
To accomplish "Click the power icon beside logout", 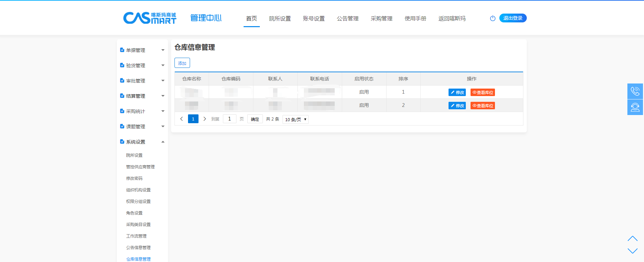I will tap(493, 18).
